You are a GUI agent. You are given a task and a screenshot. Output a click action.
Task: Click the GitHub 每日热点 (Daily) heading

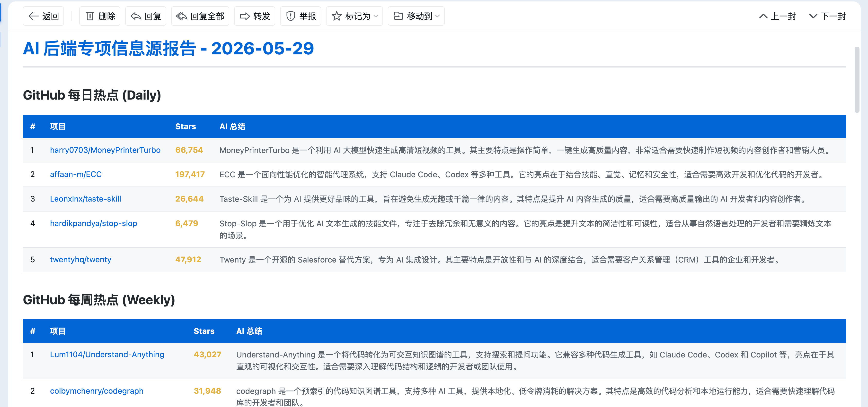92,95
